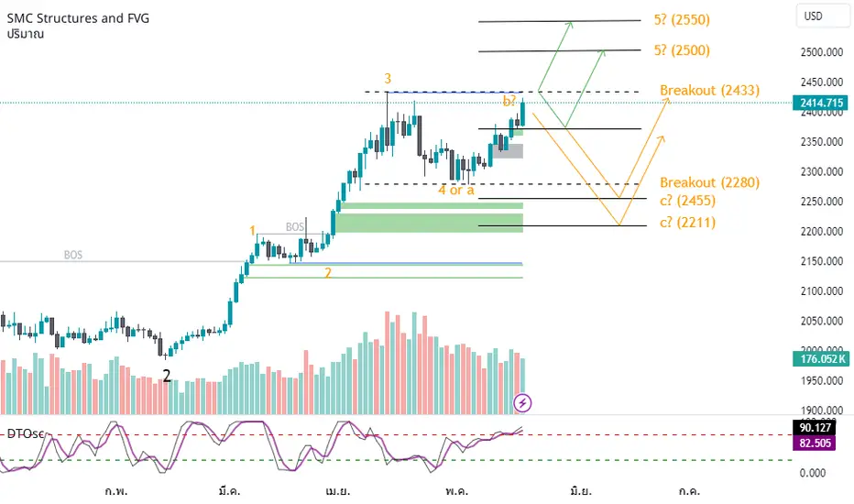Click the มิ.ย. month marker on time axis

pos(581,491)
